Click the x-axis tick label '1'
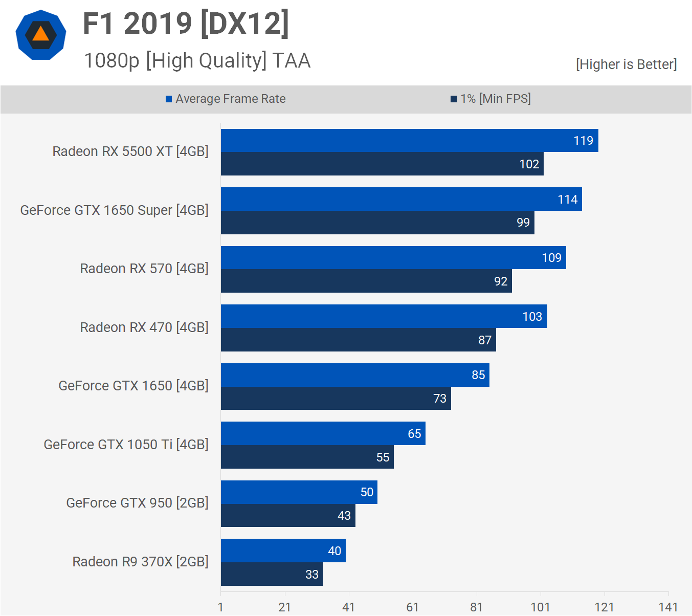Screen dimensions: 692x616 tap(220, 607)
